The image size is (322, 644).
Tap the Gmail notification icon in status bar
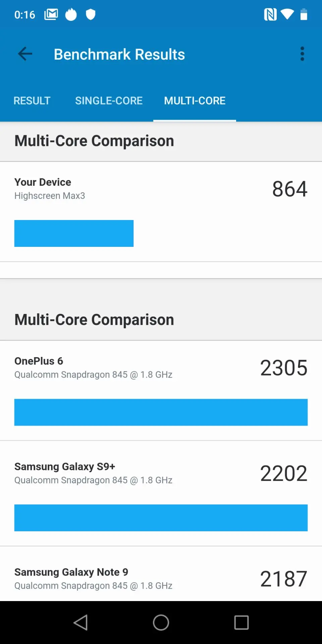[51, 14]
